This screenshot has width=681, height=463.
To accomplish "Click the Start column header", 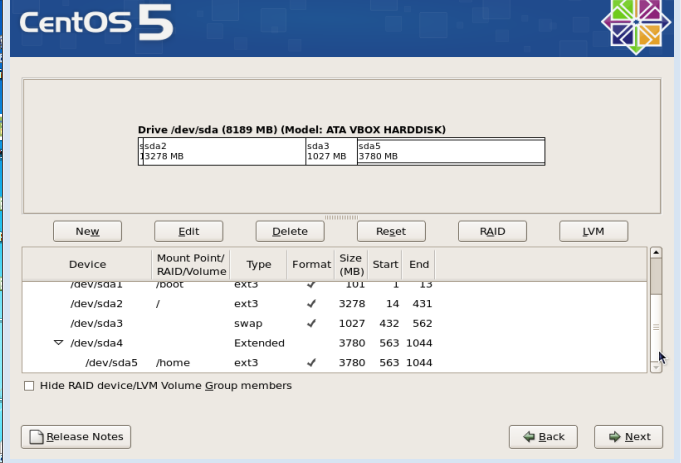I will click(x=385, y=265).
